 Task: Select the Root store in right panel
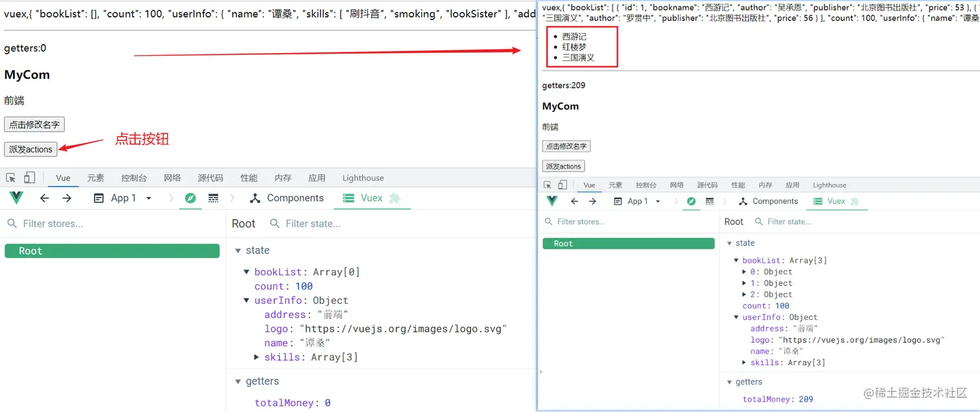click(629, 244)
